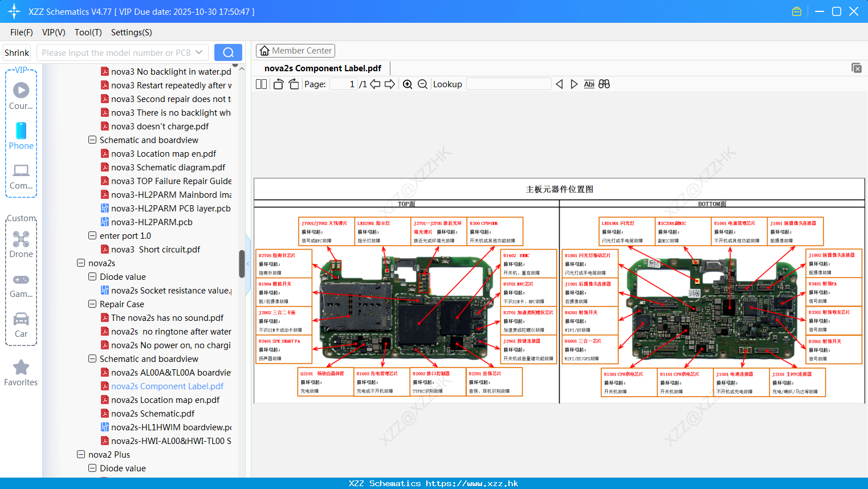Zoom out of the PDF
The height and width of the screenshot is (489, 868).
[422, 84]
